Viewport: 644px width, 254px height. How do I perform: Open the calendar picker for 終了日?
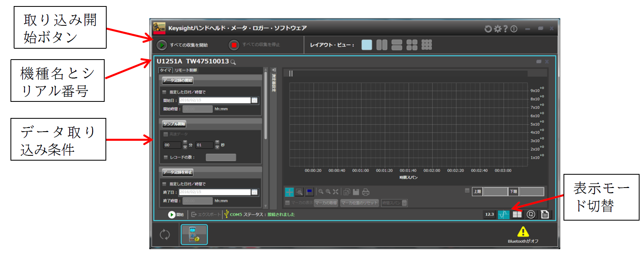[255, 192]
